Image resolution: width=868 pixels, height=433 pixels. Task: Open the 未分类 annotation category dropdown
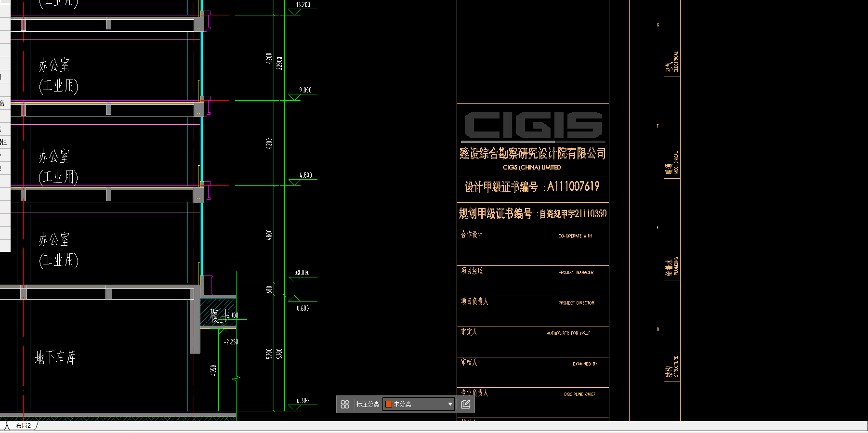point(419,404)
